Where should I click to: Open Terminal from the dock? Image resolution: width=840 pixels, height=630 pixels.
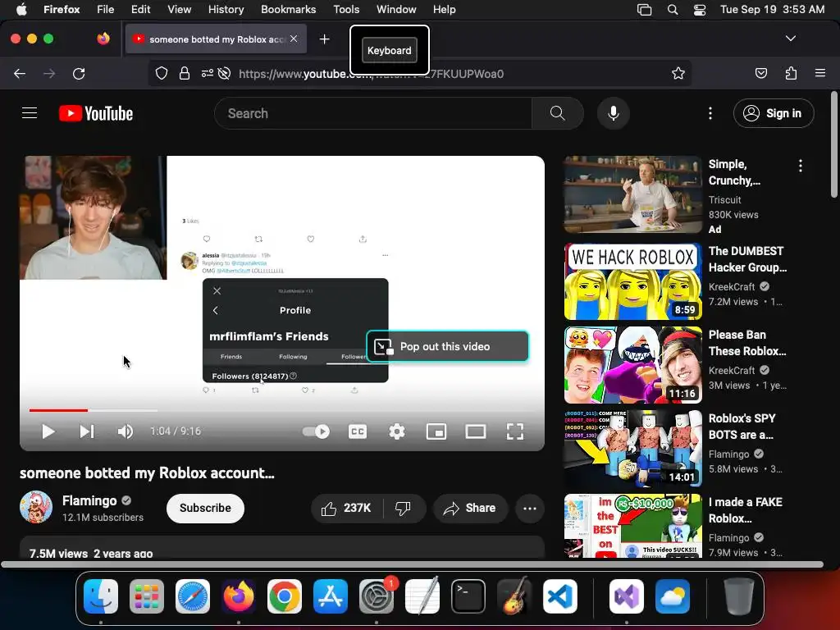point(468,596)
